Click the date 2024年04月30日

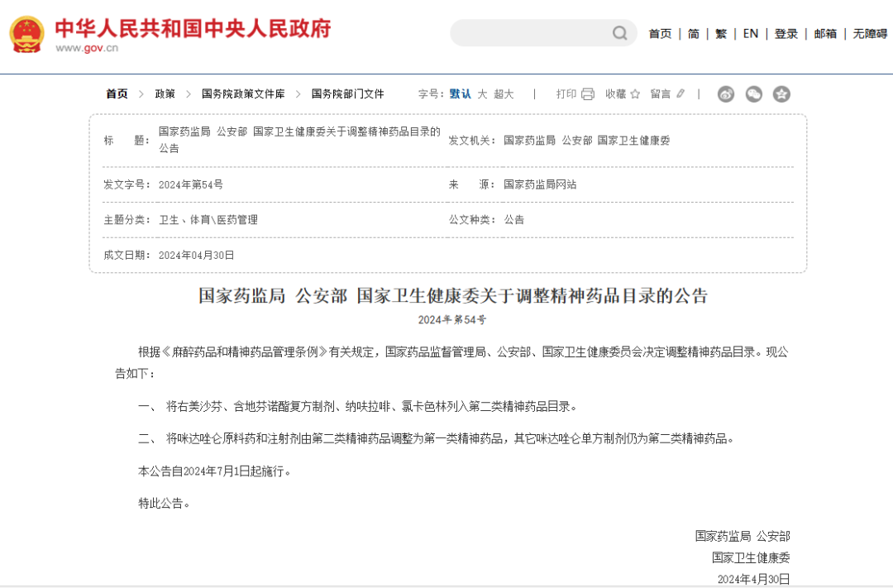197,256
